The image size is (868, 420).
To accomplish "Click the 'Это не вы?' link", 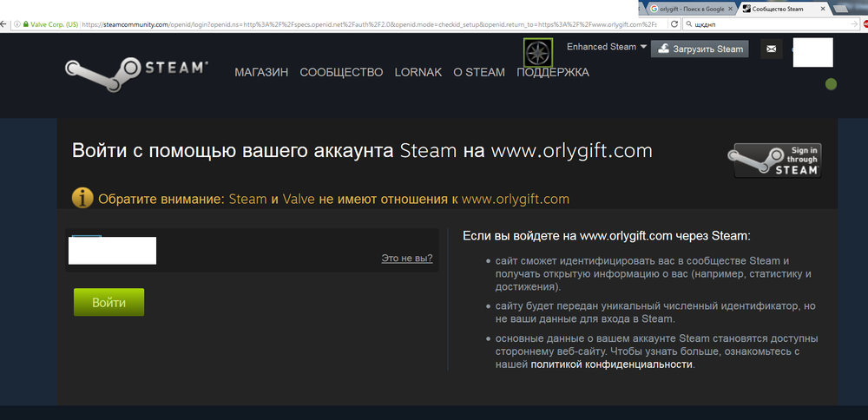I will 406,259.
